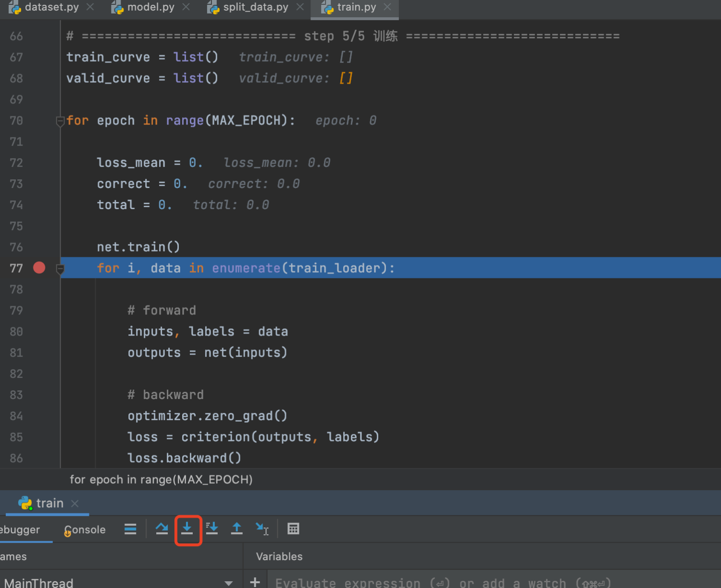
Task: Switch to the Console tab
Action: click(85, 529)
